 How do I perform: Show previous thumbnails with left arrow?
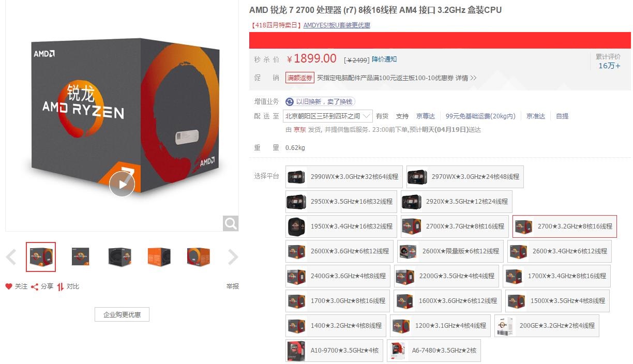tap(11, 257)
